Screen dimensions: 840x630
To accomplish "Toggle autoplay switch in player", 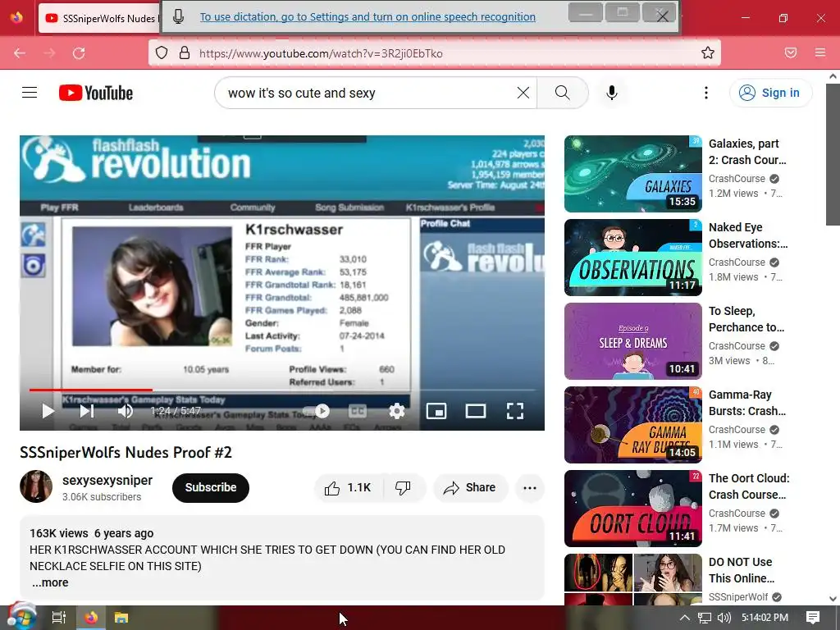I will click(317, 411).
